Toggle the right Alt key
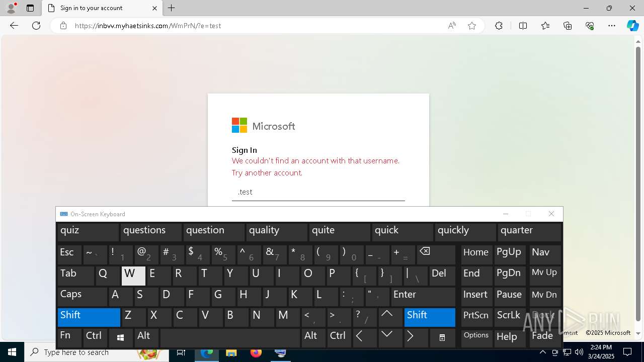The image size is (644, 362). click(x=313, y=337)
